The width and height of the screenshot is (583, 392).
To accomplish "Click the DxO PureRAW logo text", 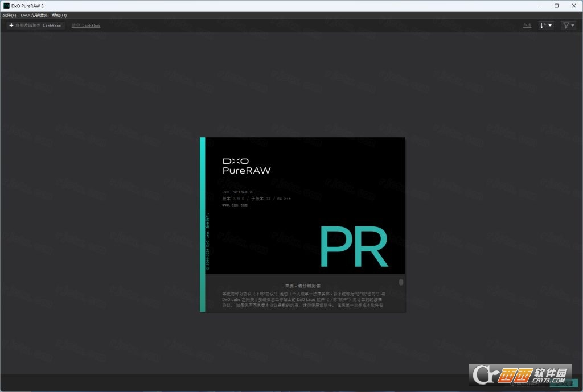I will pyautogui.click(x=247, y=166).
